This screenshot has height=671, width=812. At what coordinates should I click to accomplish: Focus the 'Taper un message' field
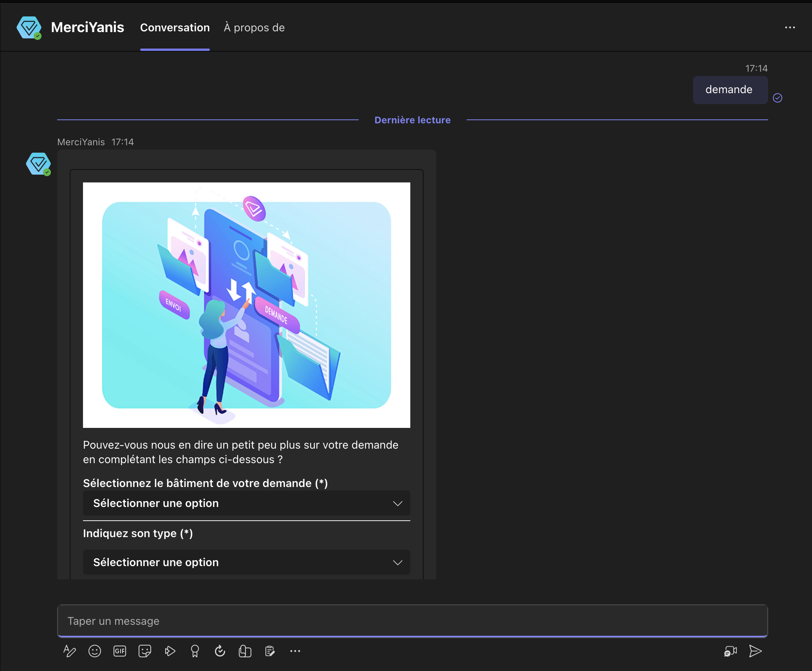coord(412,621)
